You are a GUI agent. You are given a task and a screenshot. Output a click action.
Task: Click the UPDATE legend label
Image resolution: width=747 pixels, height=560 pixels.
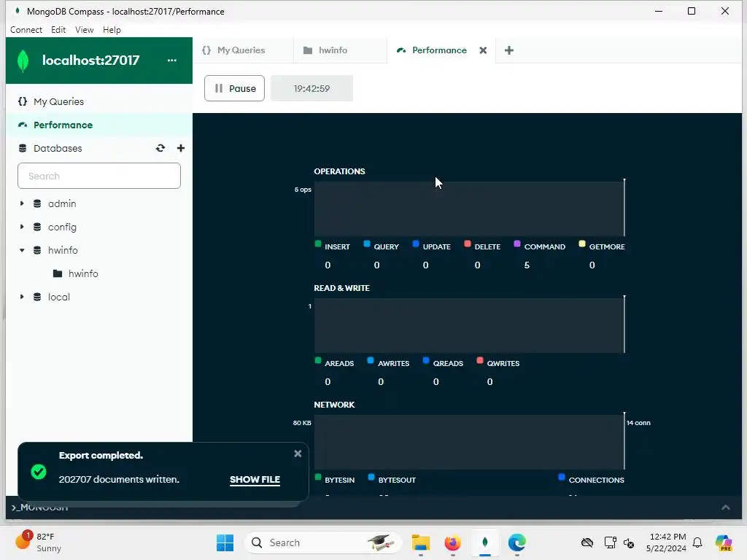tap(436, 246)
